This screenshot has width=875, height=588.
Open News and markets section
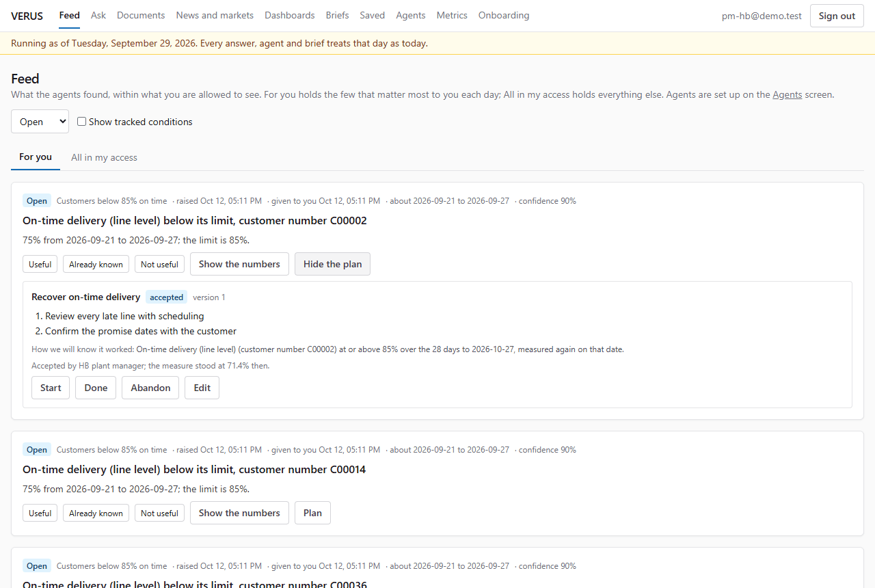click(215, 15)
